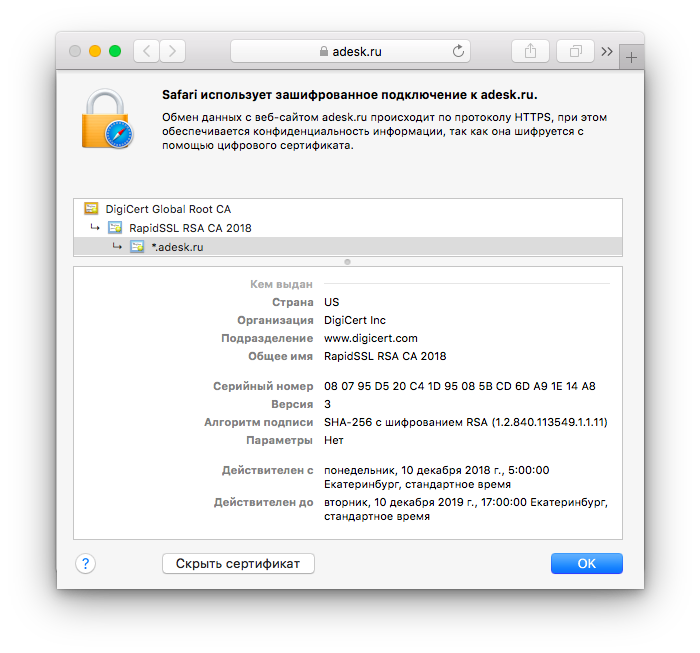Open the Share menu icon
Screen dimensions: 700x653
(x=530, y=51)
